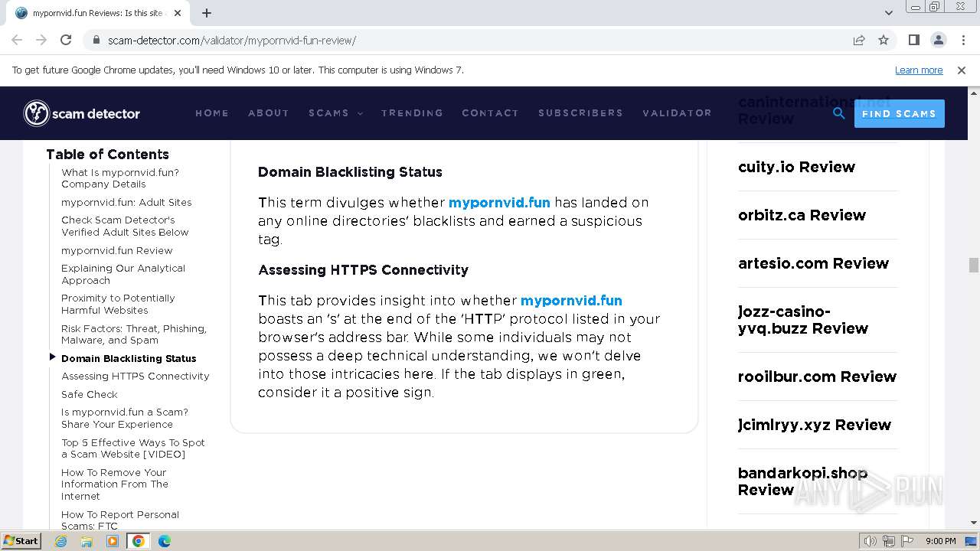Jump to Top 5 Effective Ways To Spot
The image size is (980, 551).
coord(133,448)
